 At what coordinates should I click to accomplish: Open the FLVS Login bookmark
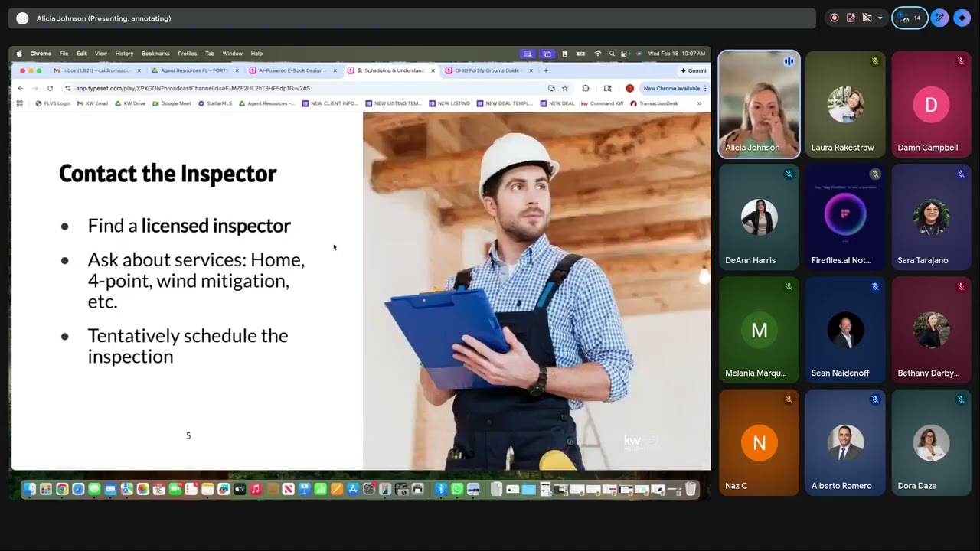53,103
